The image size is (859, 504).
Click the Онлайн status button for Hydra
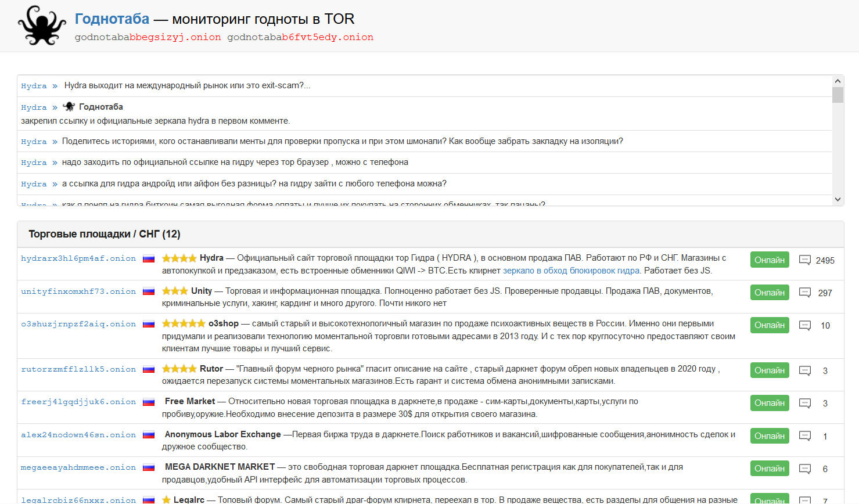coord(770,260)
